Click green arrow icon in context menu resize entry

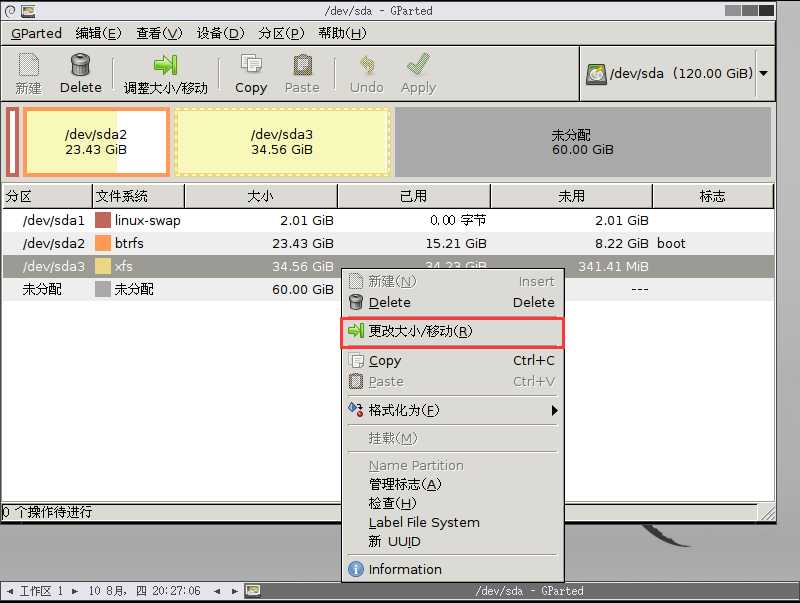(356, 331)
